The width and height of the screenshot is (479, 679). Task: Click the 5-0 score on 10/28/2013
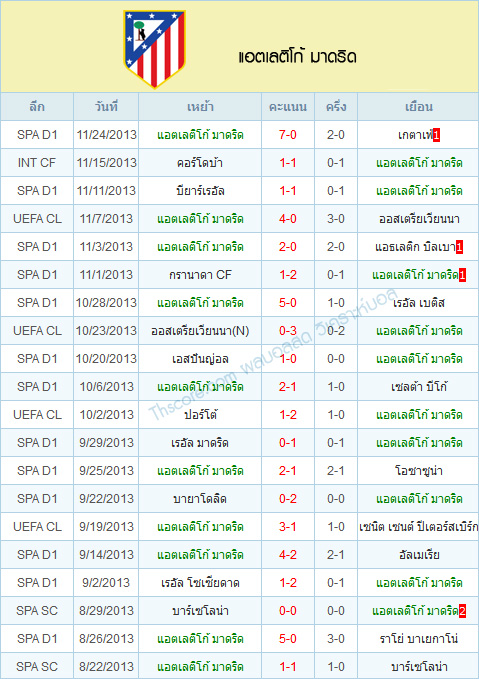(x=288, y=303)
